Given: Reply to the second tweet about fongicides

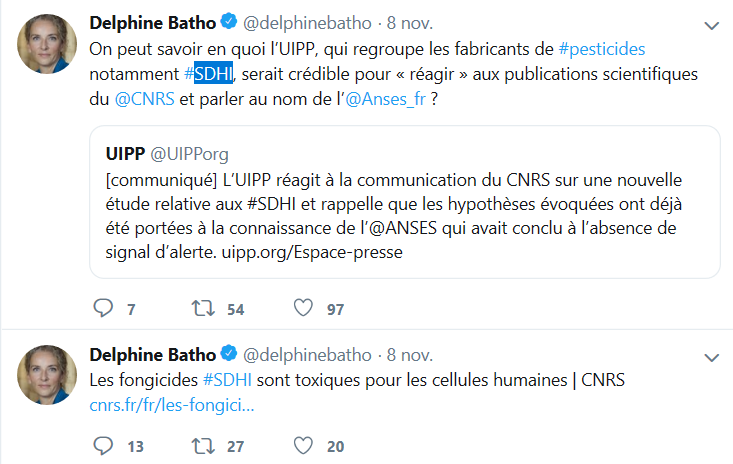Looking at the screenshot, I should [103, 445].
